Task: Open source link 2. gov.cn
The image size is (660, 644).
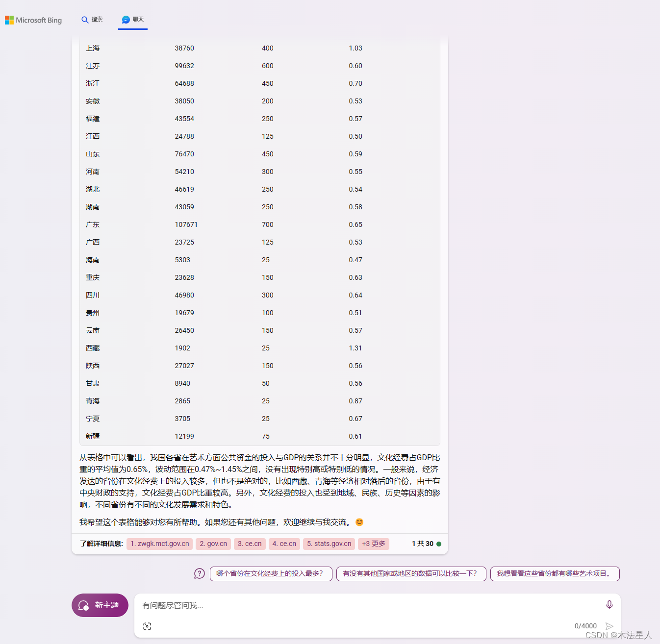Action: tap(213, 544)
